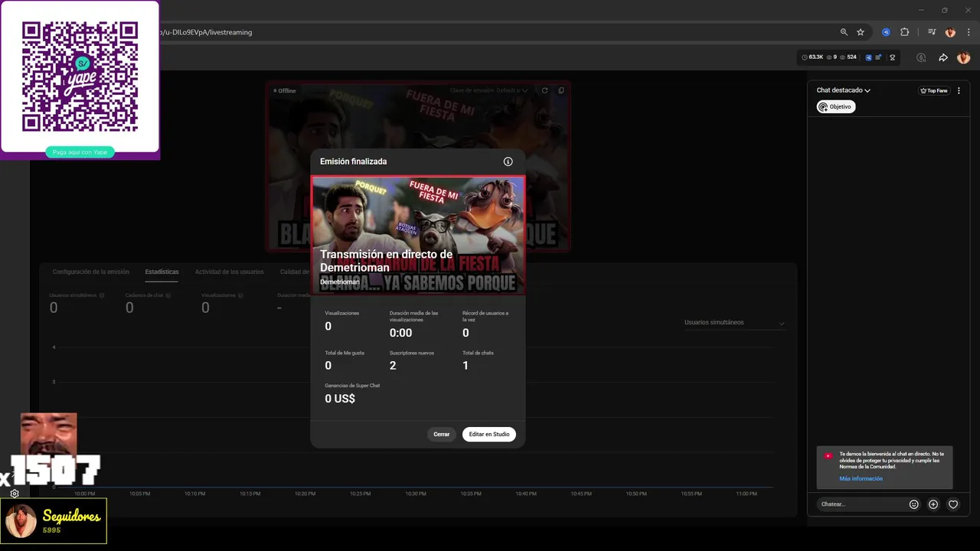This screenshot has height=551, width=980.
Task: Switch to Estadísticas tab
Action: pos(162,272)
